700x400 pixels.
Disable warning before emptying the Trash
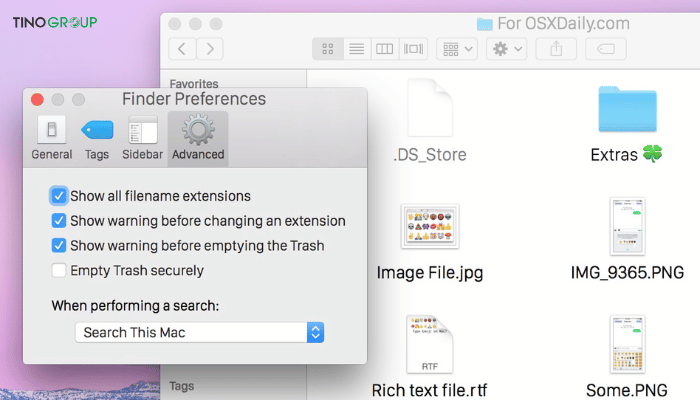pos(59,245)
